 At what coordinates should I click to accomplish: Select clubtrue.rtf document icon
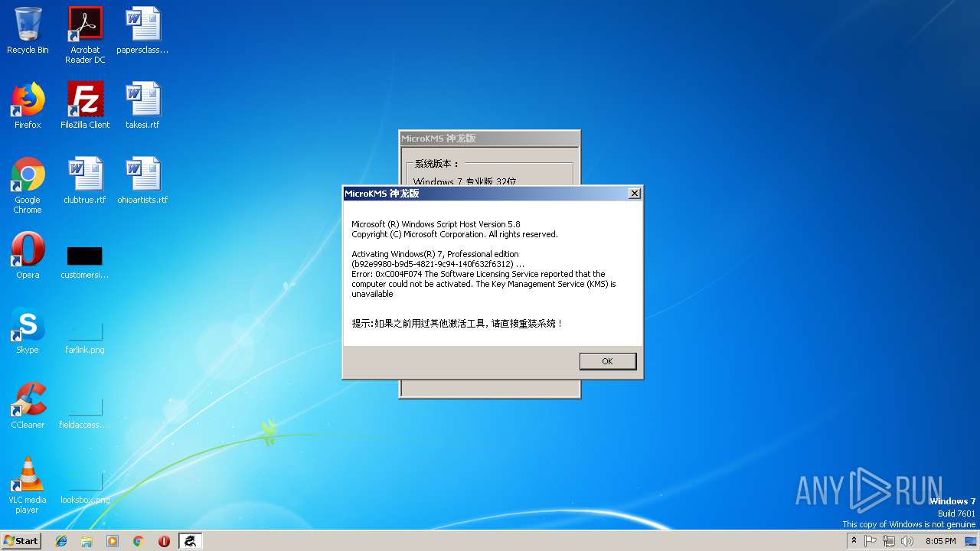coord(85,181)
